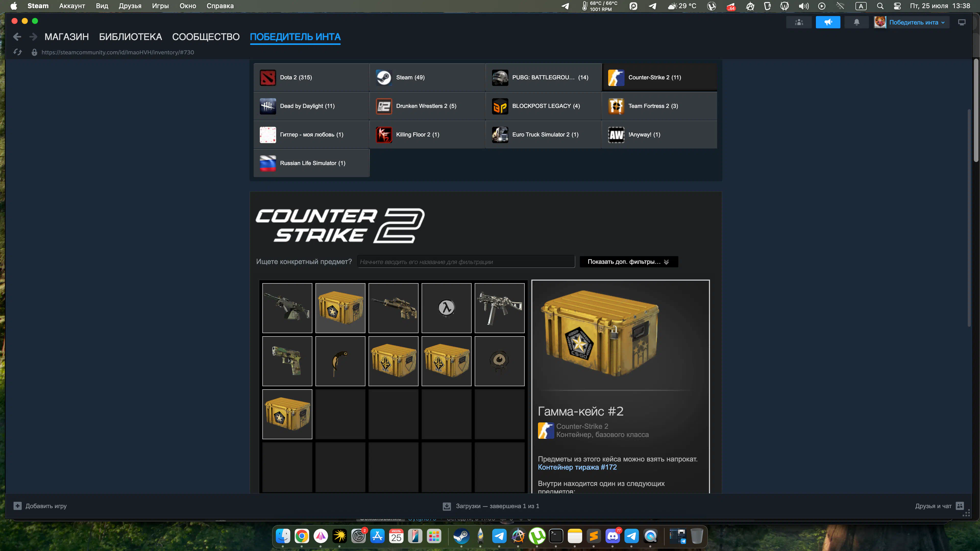
Task: Open Team Fortress 2 (3) inventory
Action: [x=659, y=106]
